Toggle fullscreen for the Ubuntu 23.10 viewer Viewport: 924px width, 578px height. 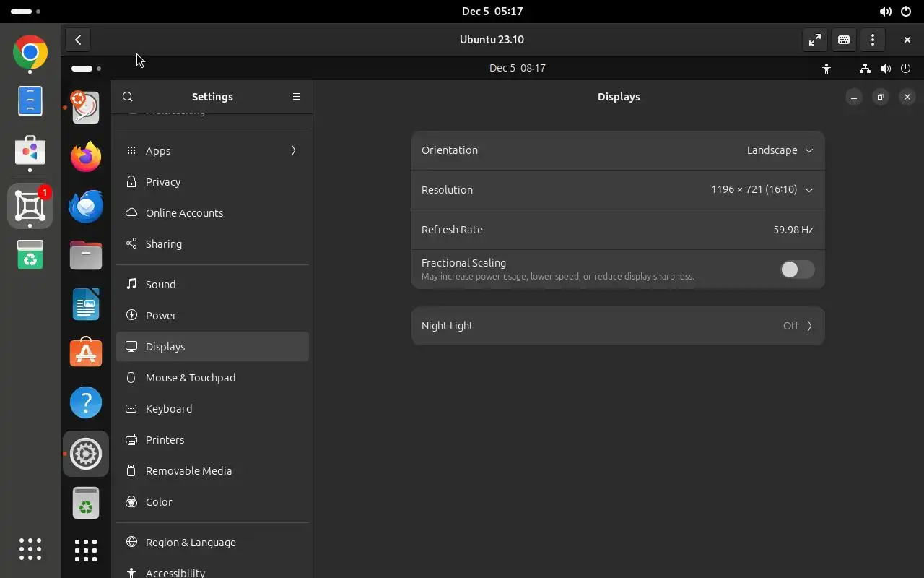point(815,40)
